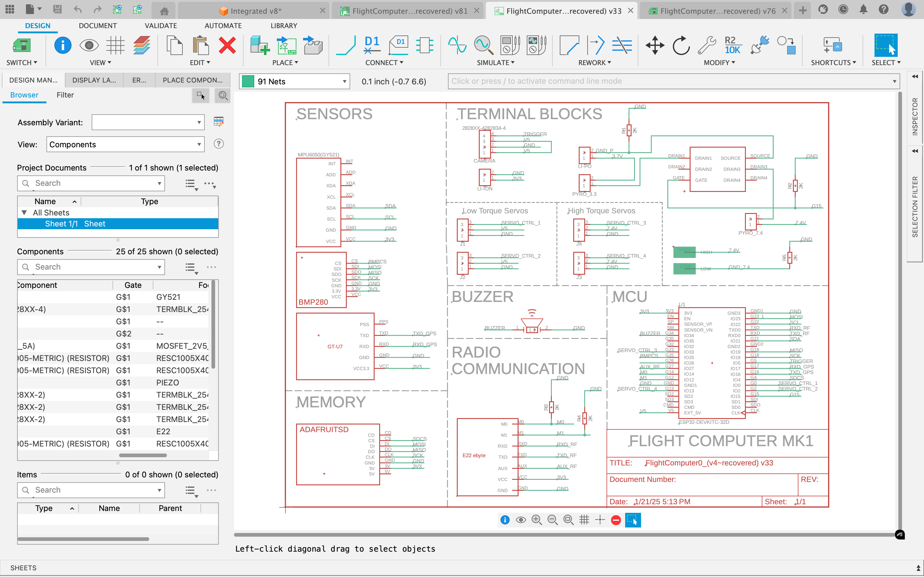Click the green layer color swatch
924x577 pixels.
click(248, 81)
